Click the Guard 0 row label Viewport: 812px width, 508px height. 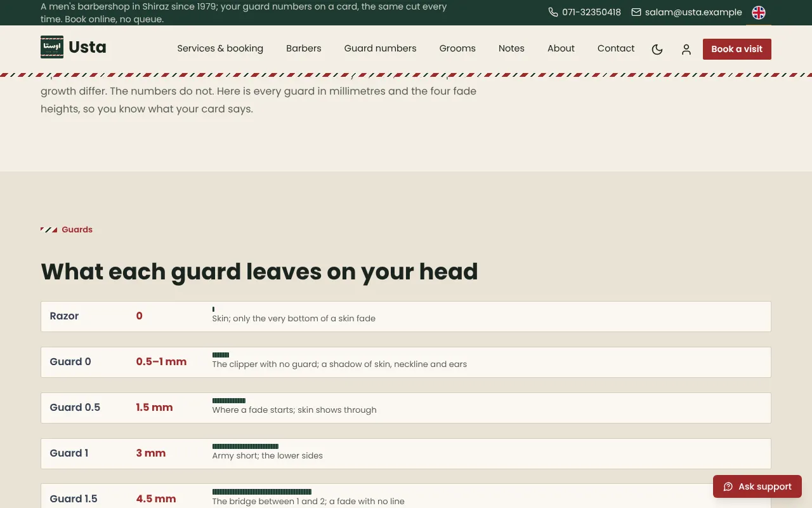tap(70, 362)
